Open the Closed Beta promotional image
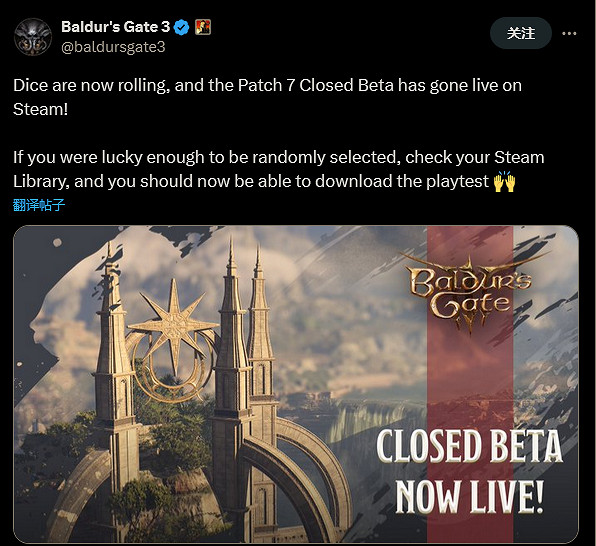This screenshot has width=596, height=546. click(296, 384)
